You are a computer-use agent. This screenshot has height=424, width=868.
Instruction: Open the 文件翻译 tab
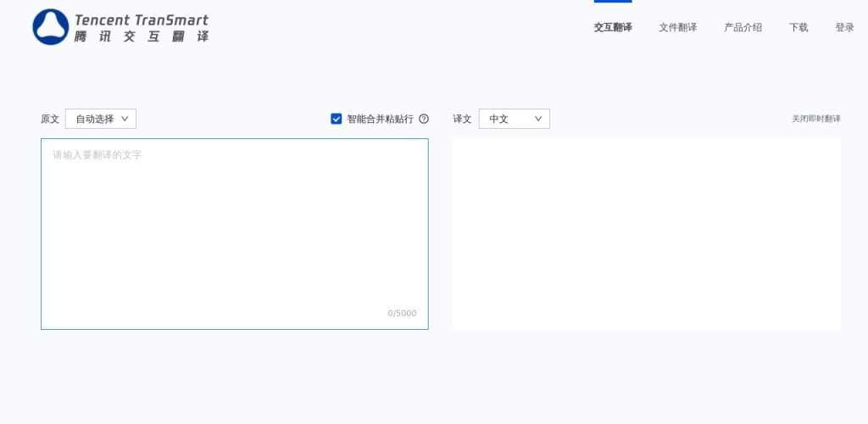[x=677, y=27]
